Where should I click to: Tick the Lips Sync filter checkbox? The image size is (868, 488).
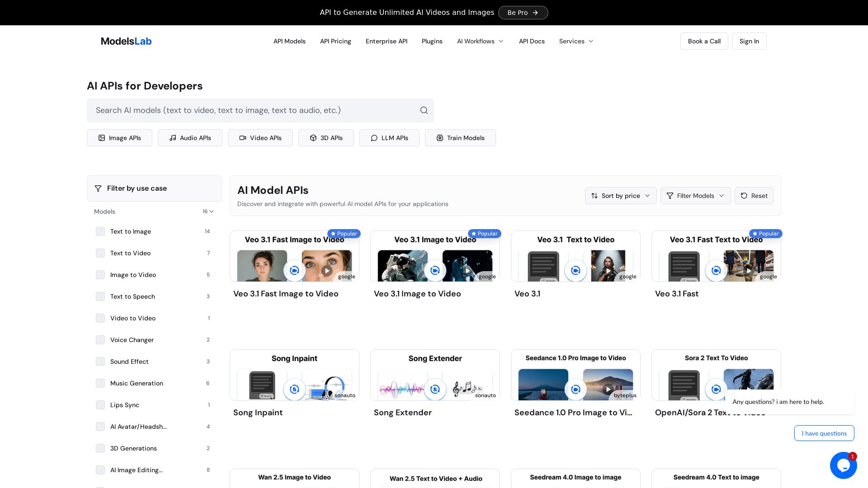click(x=100, y=405)
